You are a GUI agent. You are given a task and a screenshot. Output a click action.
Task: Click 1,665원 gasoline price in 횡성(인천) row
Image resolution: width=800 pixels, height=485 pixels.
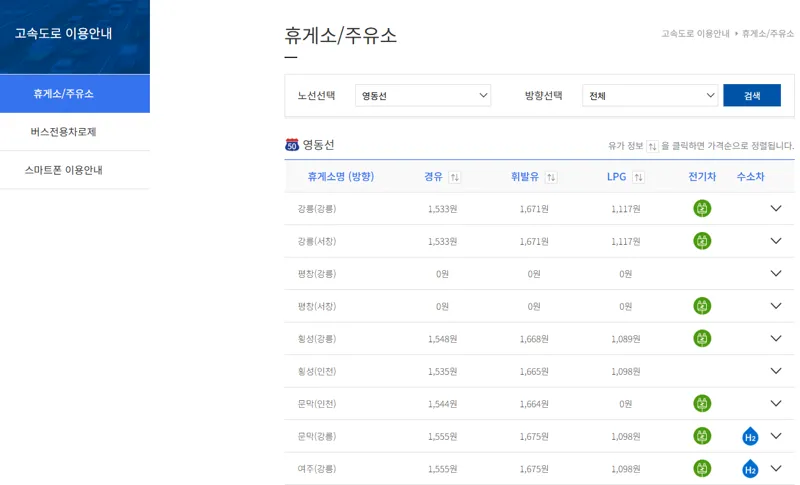pos(534,372)
